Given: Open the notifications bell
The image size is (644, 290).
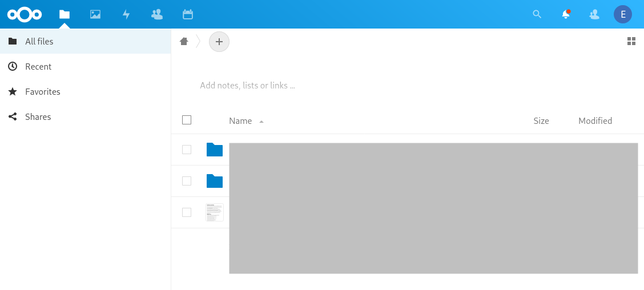Looking at the screenshot, I should [566, 14].
